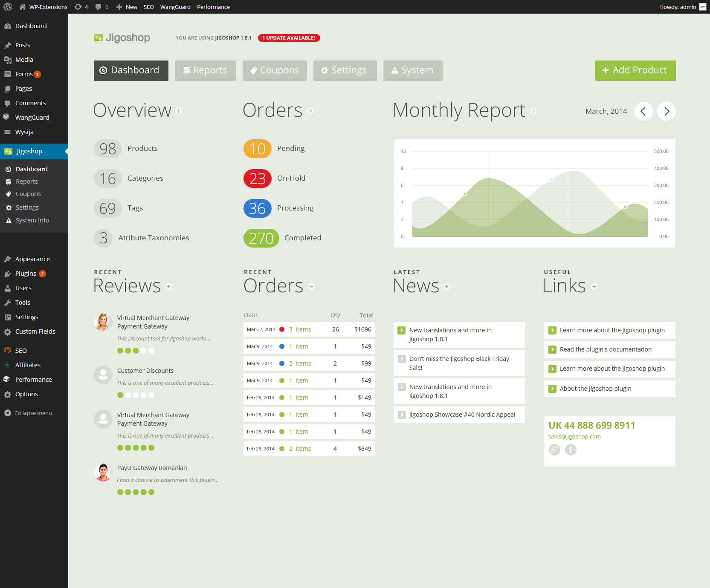710x588 pixels.
Task: Click the Add Product button
Action: [x=635, y=70]
